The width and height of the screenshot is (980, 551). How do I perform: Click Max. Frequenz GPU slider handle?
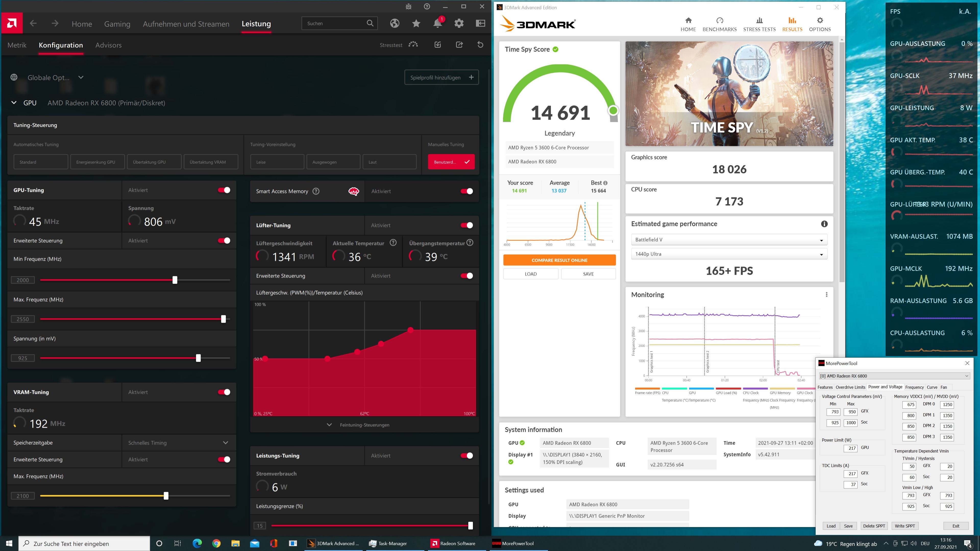pos(223,319)
